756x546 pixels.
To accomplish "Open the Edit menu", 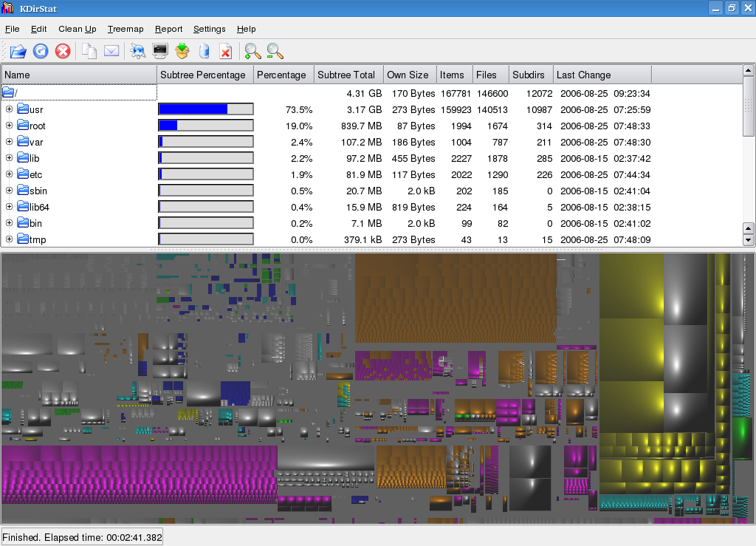I will (x=38, y=29).
